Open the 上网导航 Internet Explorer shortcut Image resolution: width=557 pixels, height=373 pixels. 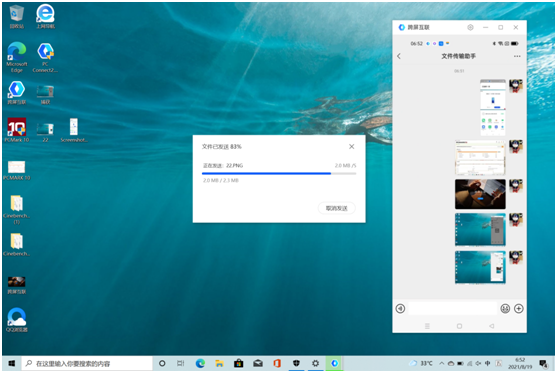45,16
